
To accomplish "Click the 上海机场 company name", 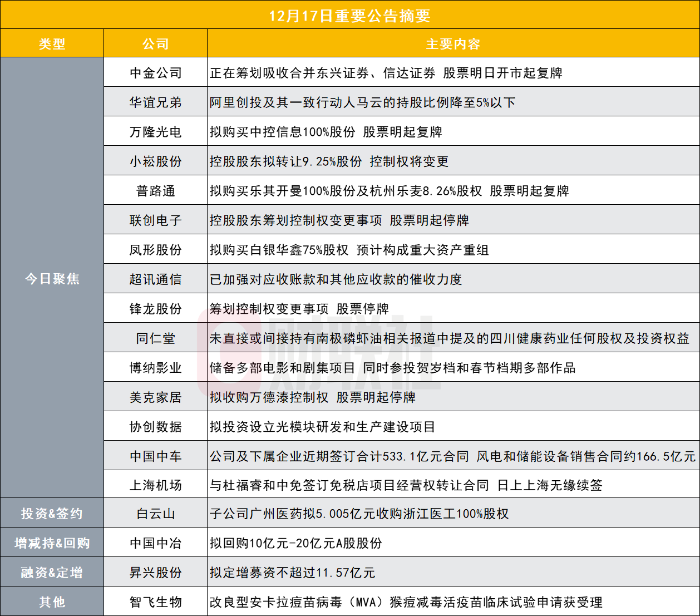I will [x=155, y=485].
